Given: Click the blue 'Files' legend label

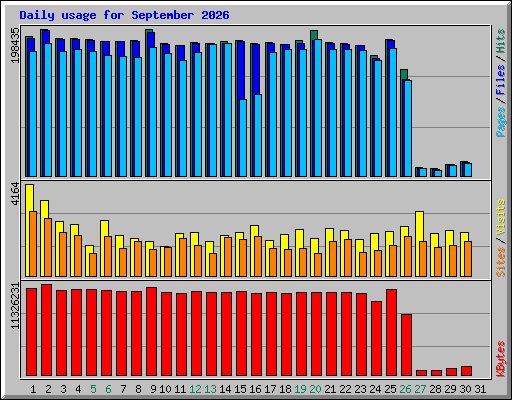Looking at the screenshot, I should tap(500, 80).
